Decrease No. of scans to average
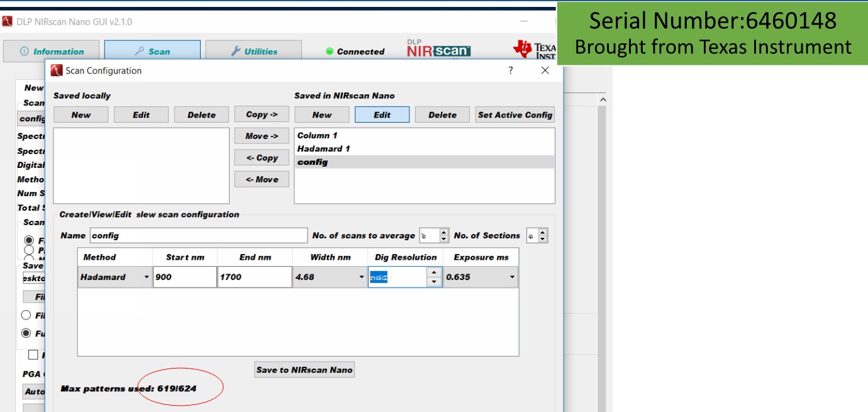The image size is (868, 412). click(444, 239)
